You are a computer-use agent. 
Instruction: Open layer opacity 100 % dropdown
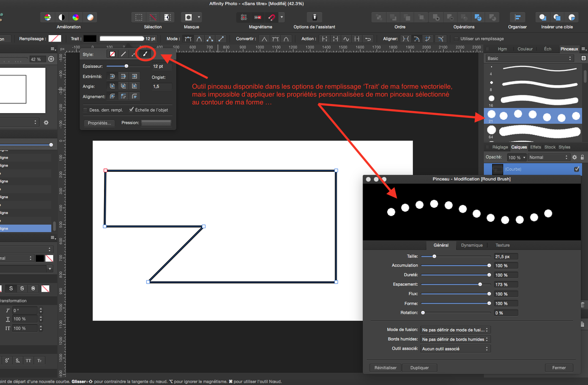point(517,157)
